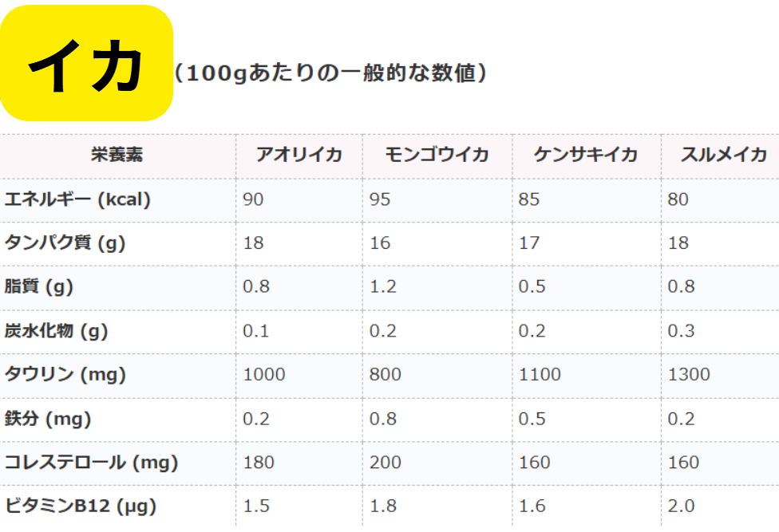Click the アオリイカ energy value 90
This screenshot has height=532, width=779.
pyautogui.click(x=253, y=199)
